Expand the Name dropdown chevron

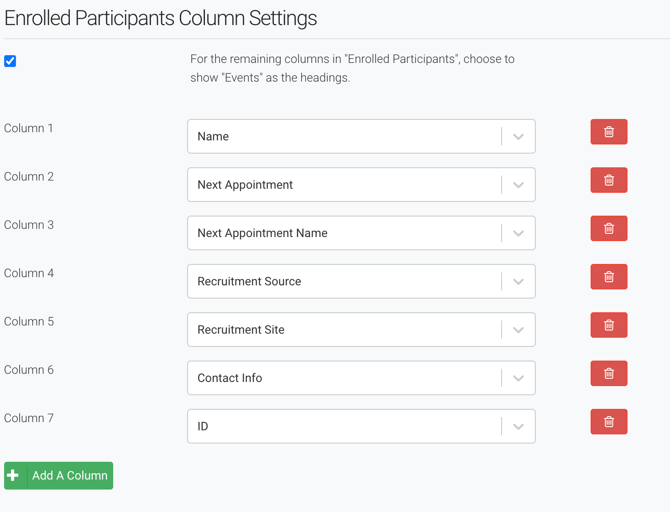tap(518, 137)
